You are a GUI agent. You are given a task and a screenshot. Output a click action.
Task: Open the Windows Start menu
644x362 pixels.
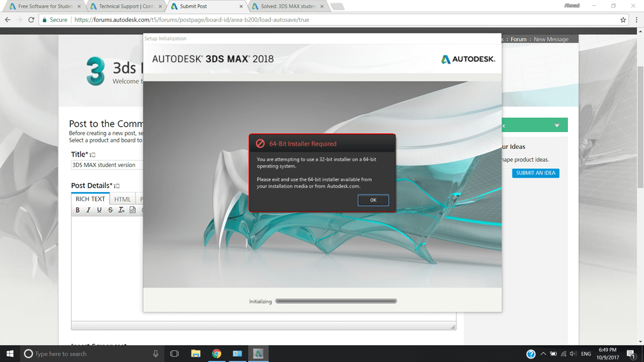[10, 354]
